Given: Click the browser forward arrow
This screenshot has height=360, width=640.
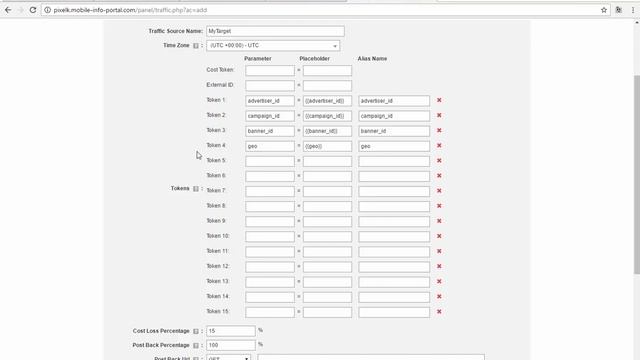Looking at the screenshot, I should (20, 10).
